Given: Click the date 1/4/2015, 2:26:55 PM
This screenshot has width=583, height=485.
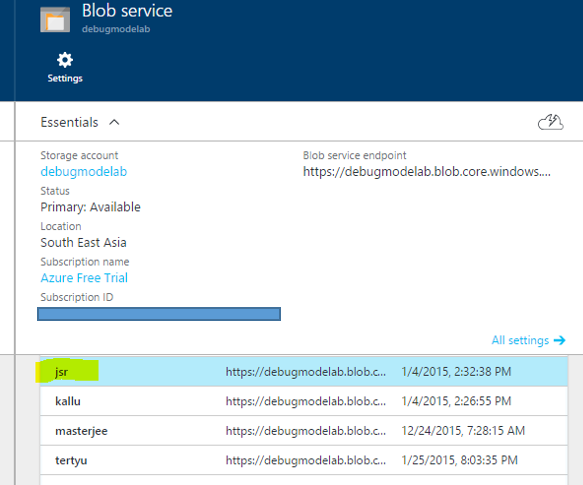Looking at the screenshot, I should point(456,401).
